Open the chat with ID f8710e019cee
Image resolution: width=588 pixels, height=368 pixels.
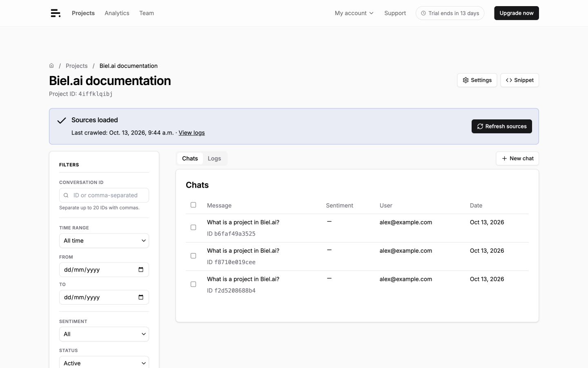click(243, 251)
